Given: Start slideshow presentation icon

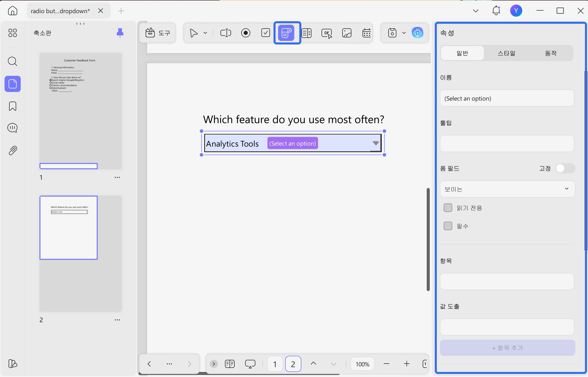Looking at the screenshot, I should pyautogui.click(x=250, y=364).
